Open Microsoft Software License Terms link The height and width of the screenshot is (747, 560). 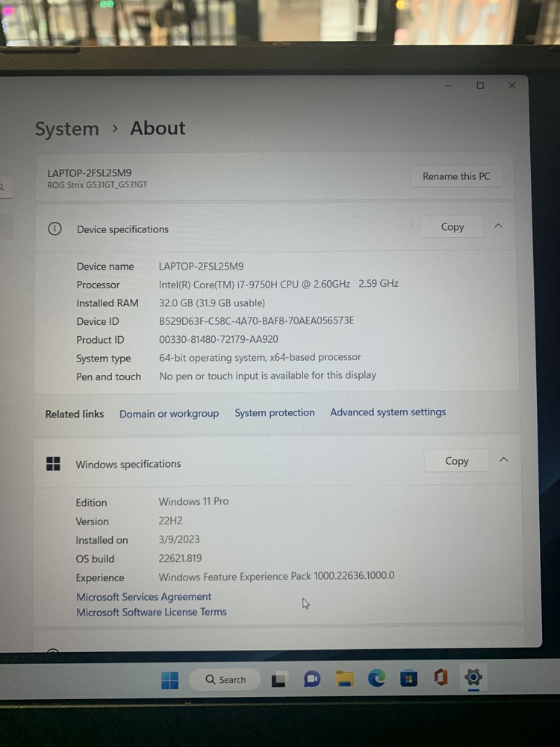(152, 612)
